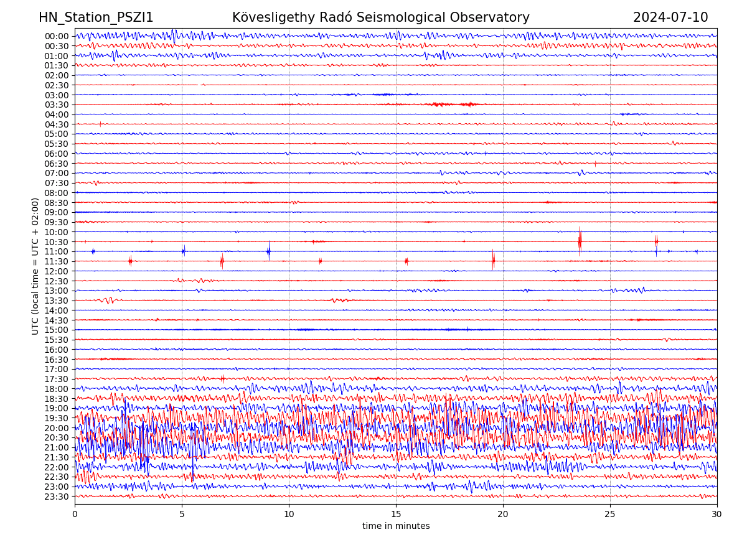Select the 12:00 row label
747x560 pixels.
56,271
